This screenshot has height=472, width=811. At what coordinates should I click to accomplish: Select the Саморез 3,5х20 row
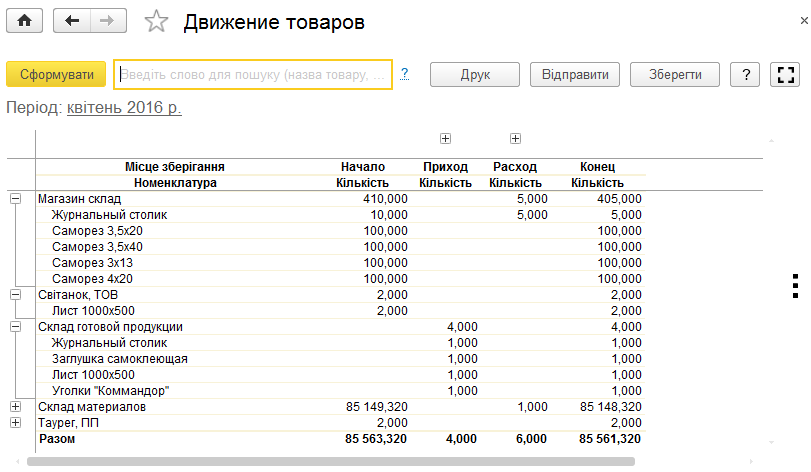point(97,231)
